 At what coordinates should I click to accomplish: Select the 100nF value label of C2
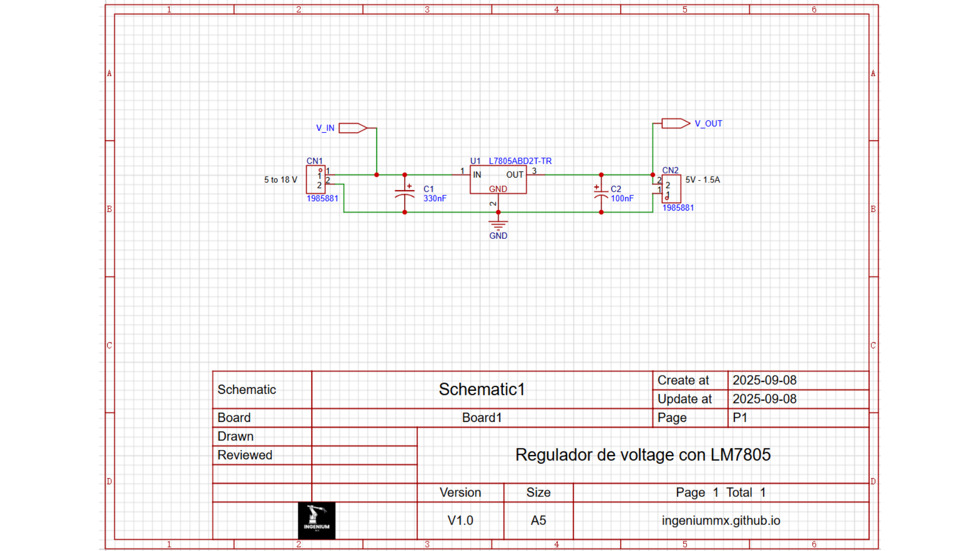click(622, 199)
